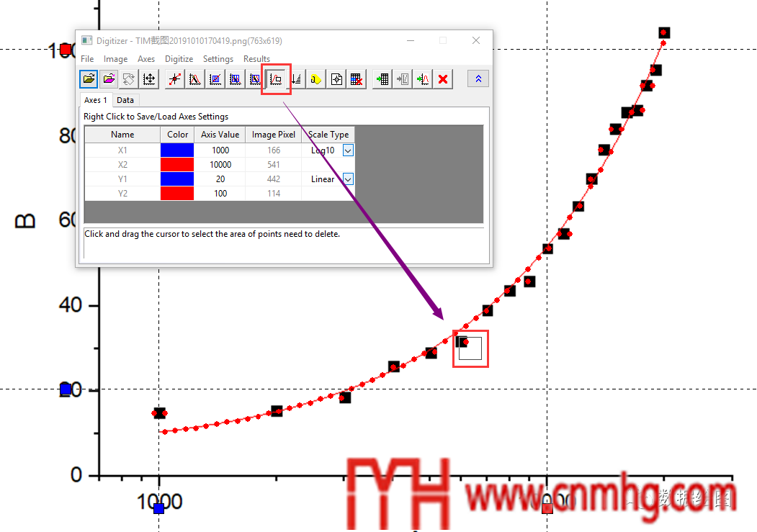The width and height of the screenshot is (757, 532).
Task: Select the Y2 row name cell
Action: tap(122, 194)
